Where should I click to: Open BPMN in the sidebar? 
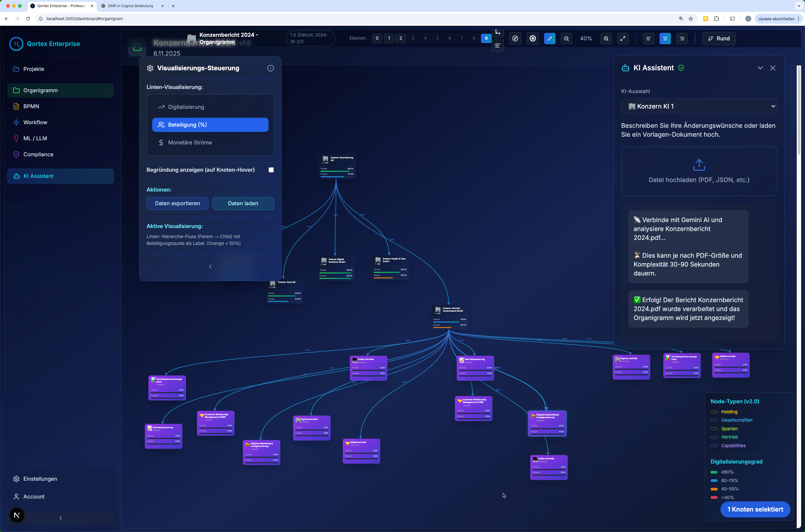(x=31, y=106)
